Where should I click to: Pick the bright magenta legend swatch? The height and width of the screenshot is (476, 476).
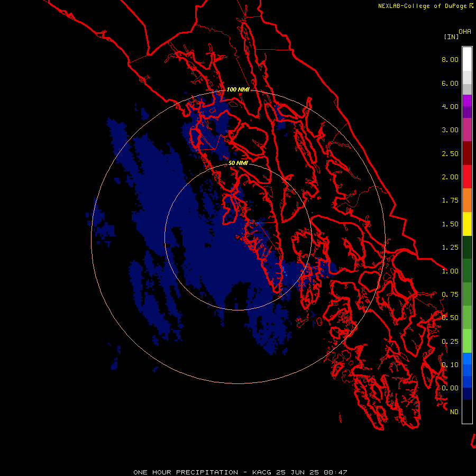[467, 100]
